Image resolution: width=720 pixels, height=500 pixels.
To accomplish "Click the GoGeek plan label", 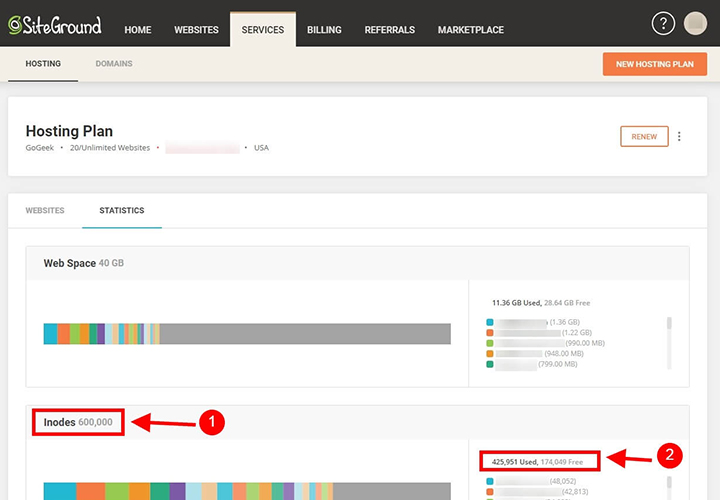I will click(39, 148).
